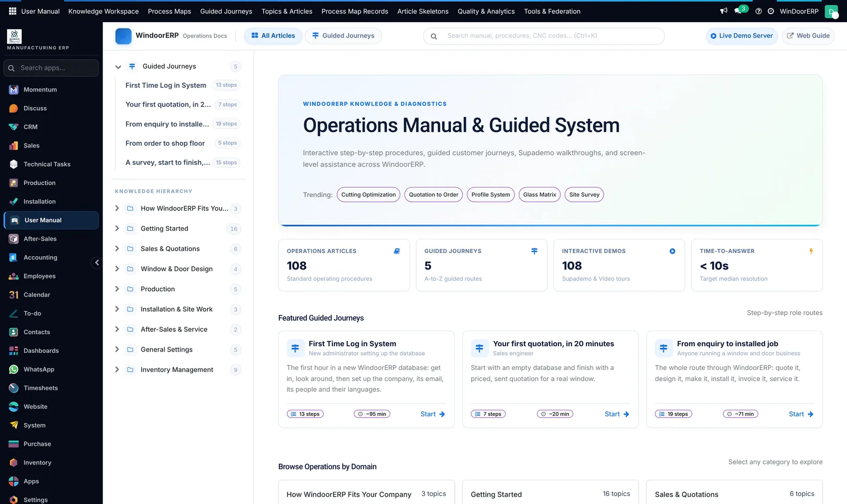This screenshot has width=847, height=504.
Task: Expand How WindoorERP Fits You folder
Action: (x=117, y=209)
